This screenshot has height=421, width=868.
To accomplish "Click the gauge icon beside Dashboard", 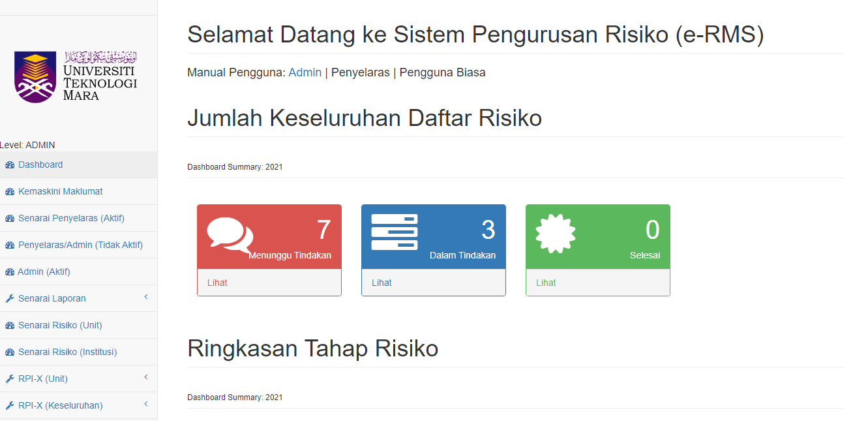I will pos(10,165).
